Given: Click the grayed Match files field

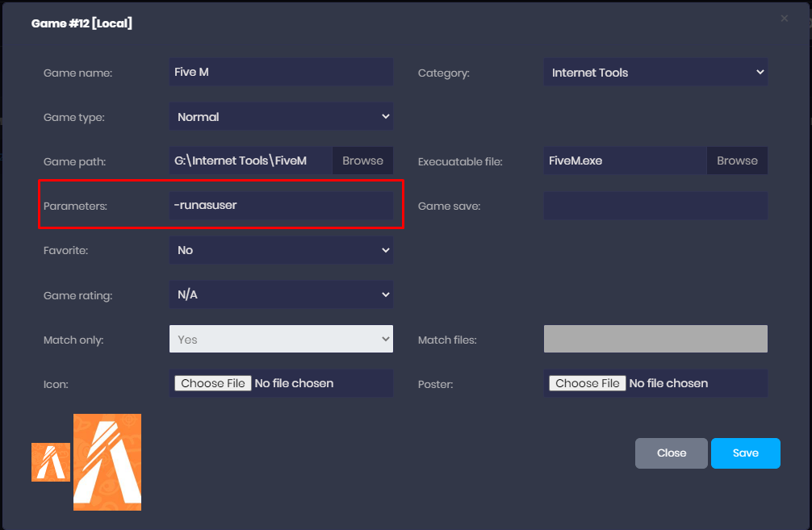Looking at the screenshot, I should (655, 340).
